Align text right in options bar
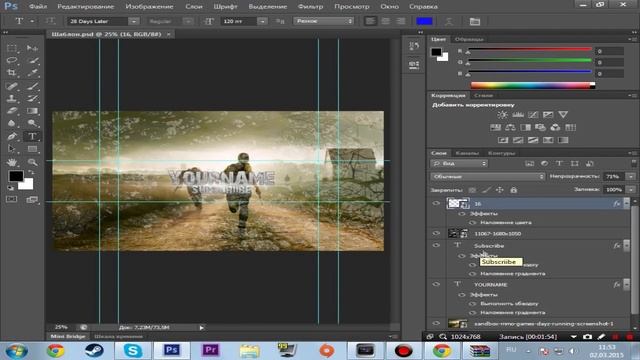The width and height of the screenshot is (640, 360). (401, 21)
